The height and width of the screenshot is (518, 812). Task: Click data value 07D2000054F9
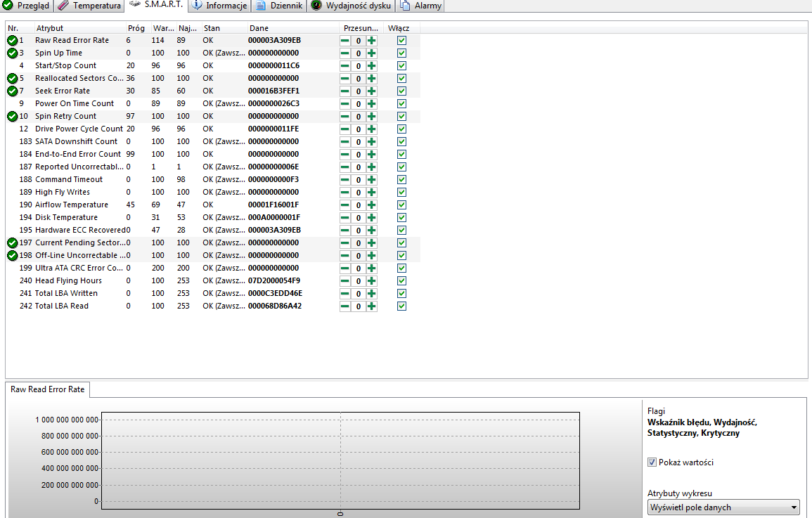tap(274, 280)
